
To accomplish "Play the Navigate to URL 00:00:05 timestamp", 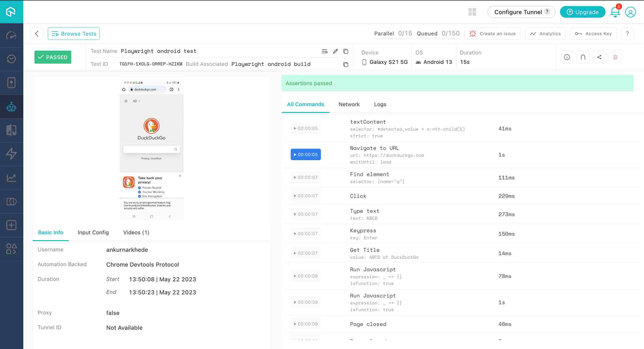I will pyautogui.click(x=306, y=155).
